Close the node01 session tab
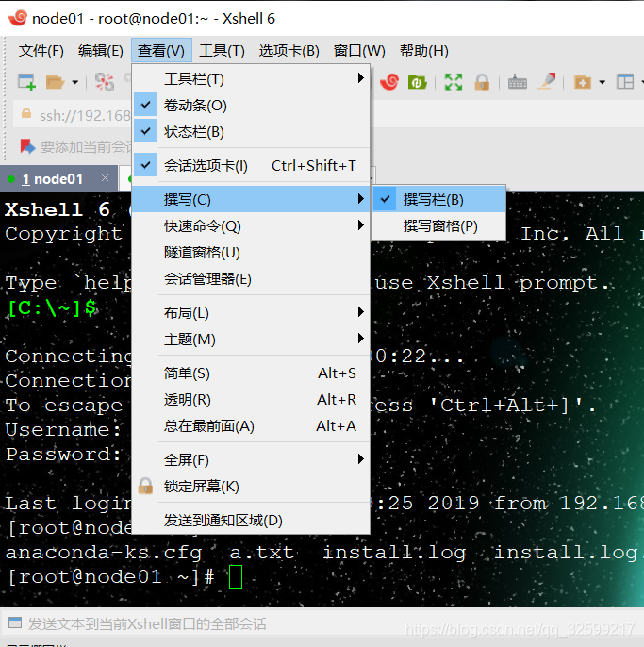Image resolution: width=644 pixels, height=647 pixels. click(106, 178)
